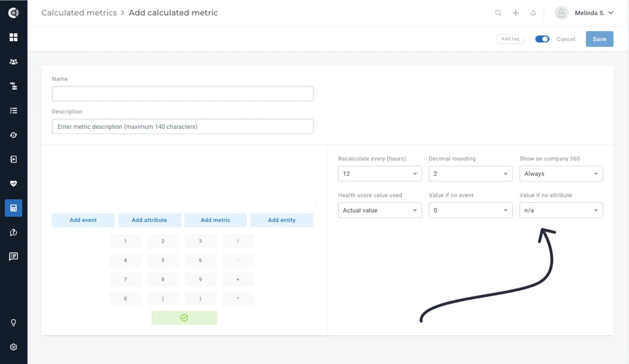Open the settings gear icon
Image resolution: width=629 pixels, height=364 pixels.
click(13, 347)
